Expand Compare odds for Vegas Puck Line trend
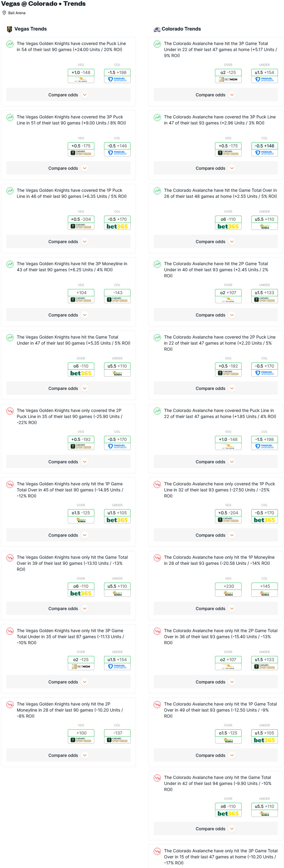This screenshot has height=868, width=284. pos(68,95)
